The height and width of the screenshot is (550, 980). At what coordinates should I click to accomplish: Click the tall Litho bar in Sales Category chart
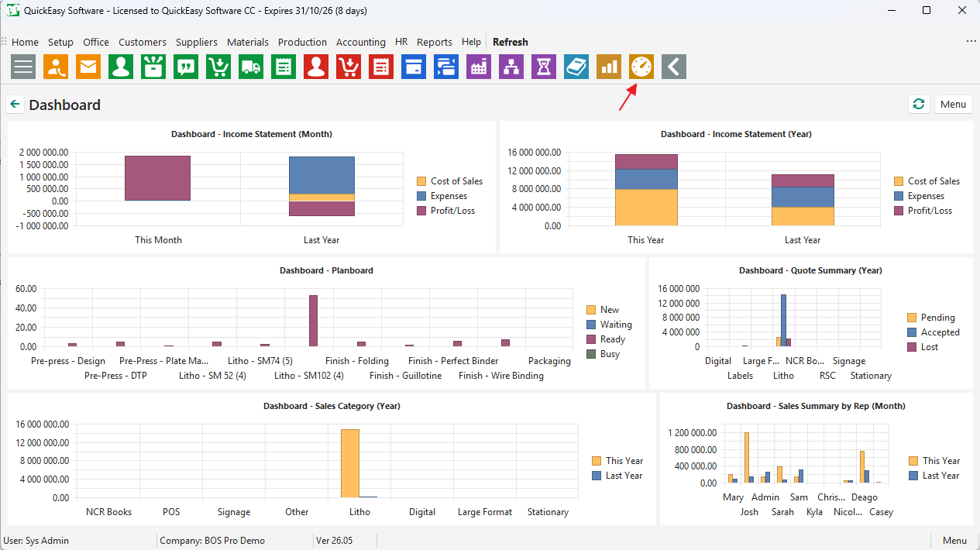click(350, 463)
